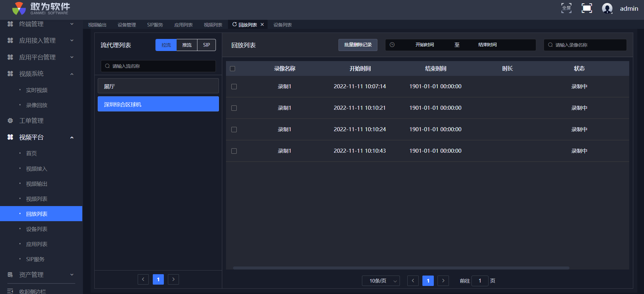Viewport: 644px width, 294px height.
Task: Toggle the select-all checkbox in table header
Action: [x=232, y=69]
